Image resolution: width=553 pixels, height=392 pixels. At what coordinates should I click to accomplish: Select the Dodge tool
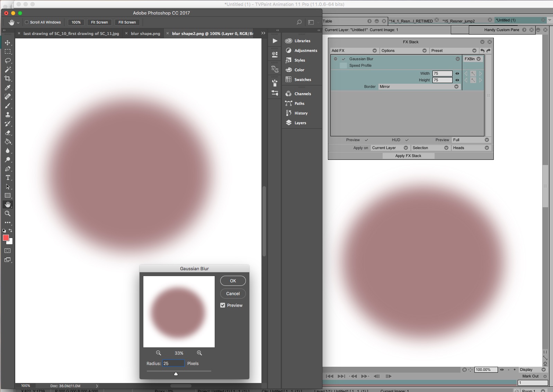click(x=8, y=159)
